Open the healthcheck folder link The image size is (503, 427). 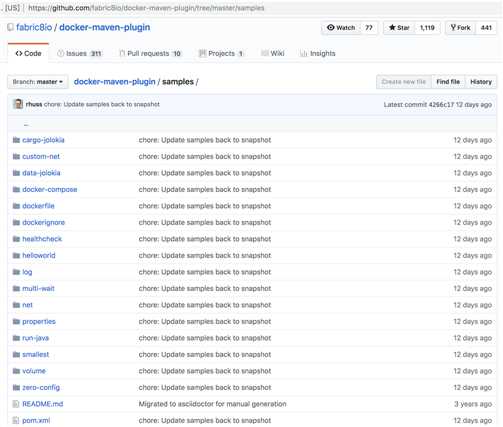pyautogui.click(x=42, y=239)
